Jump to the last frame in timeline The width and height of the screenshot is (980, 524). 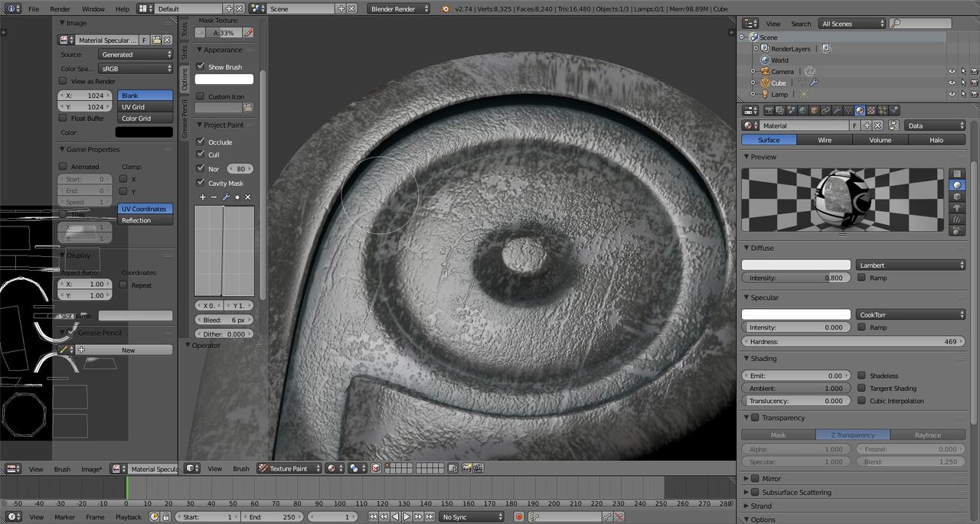coord(430,517)
